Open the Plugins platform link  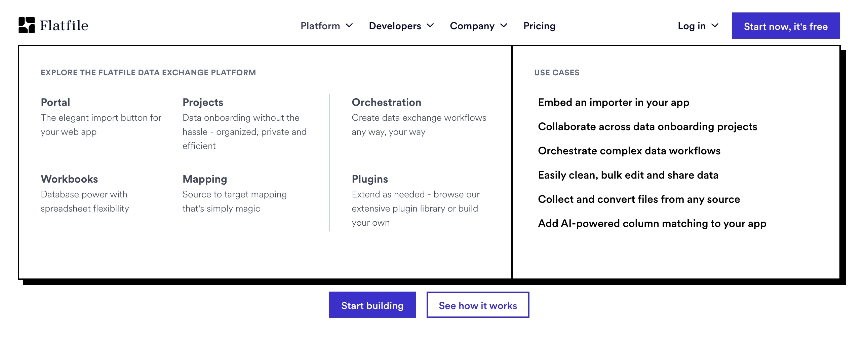(x=370, y=179)
